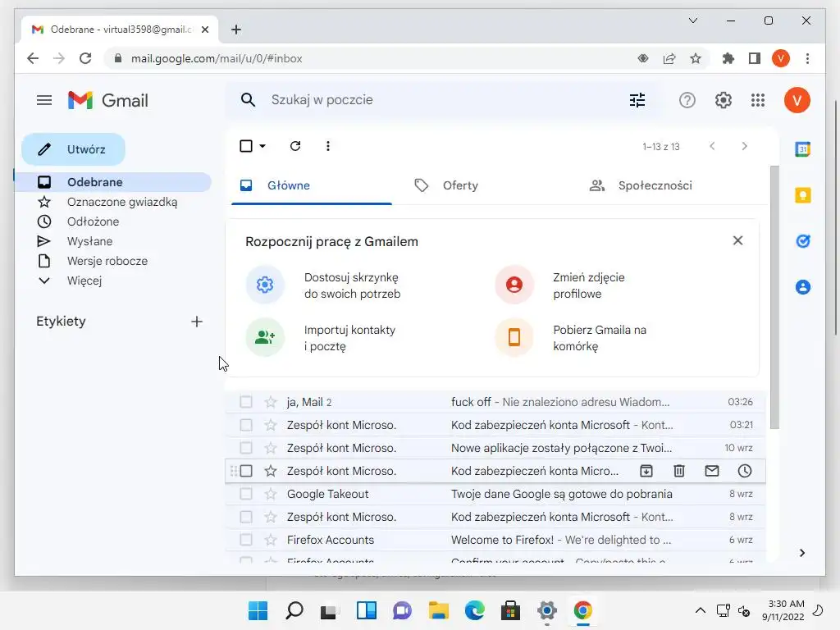Image resolution: width=840 pixels, height=630 pixels.
Task: Open Chrome three-dot menu
Action: click(x=807, y=58)
